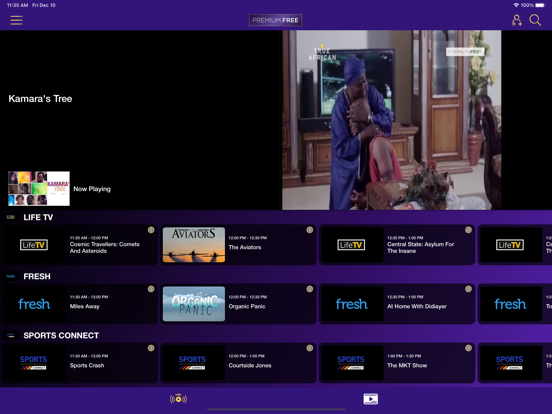Image resolution: width=552 pixels, height=414 pixels.
Task: Open the add account profile icon
Action: coord(516,20)
